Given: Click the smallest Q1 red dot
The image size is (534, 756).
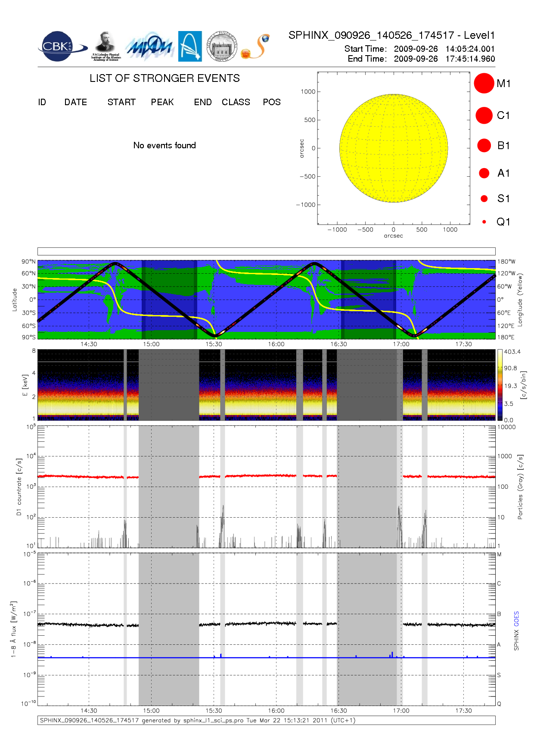Looking at the screenshot, I should click(x=484, y=222).
